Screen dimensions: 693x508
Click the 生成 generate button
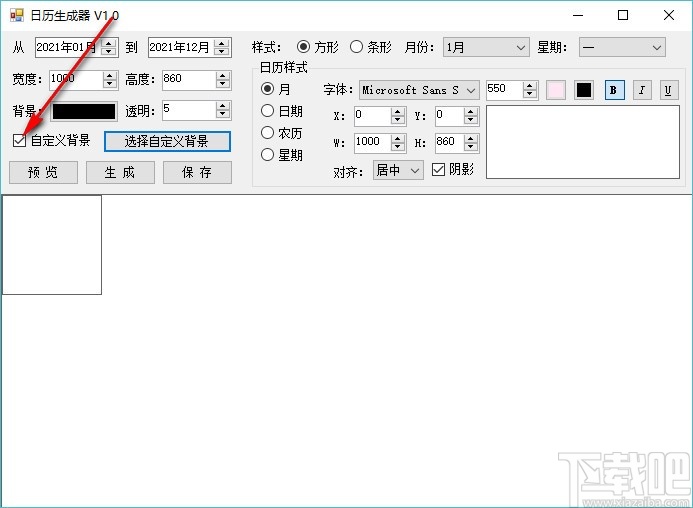[x=120, y=172]
